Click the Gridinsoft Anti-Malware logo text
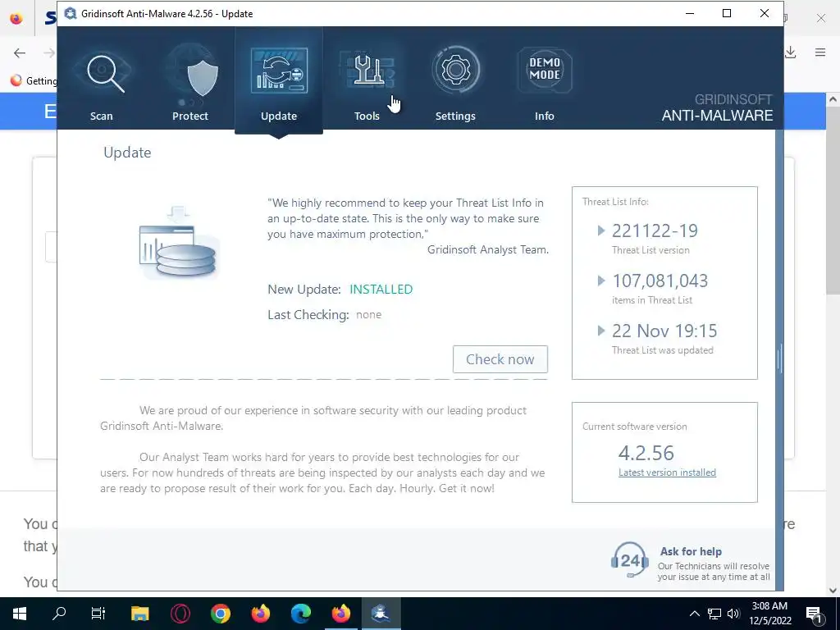This screenshot has width=840, height=630. point(717,108)
